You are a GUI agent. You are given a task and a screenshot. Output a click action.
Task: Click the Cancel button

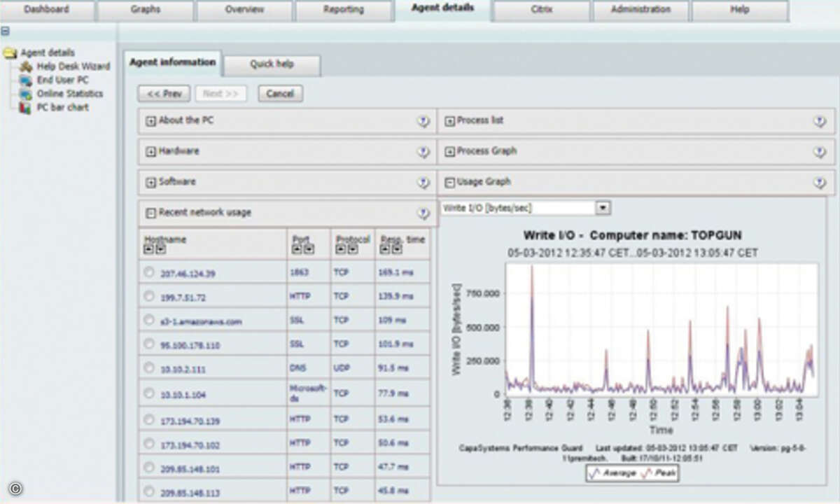pyautogui.click(x=280, y=93)
